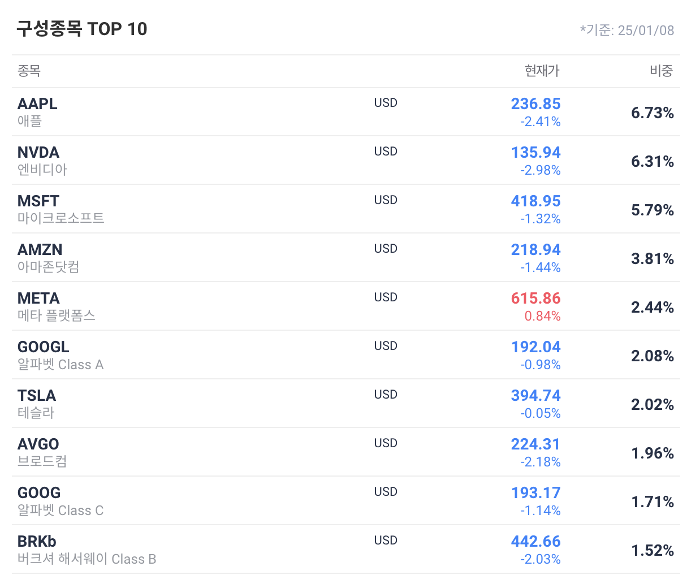Click GOOG price 193.17
The height and width of the screenshot is (588, 700).
[x=535, y=492]
